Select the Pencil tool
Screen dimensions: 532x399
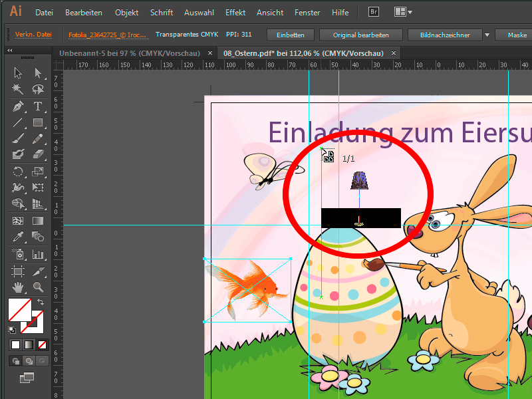(38, 138)
